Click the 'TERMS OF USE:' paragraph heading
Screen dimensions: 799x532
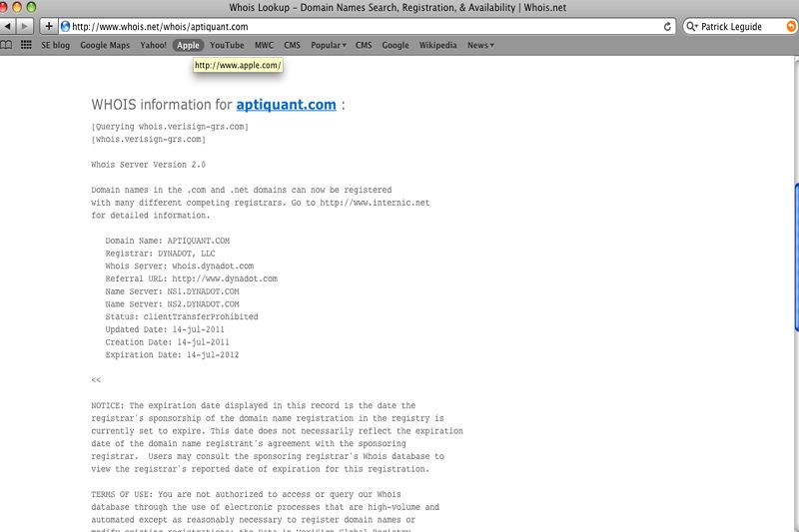122,494
